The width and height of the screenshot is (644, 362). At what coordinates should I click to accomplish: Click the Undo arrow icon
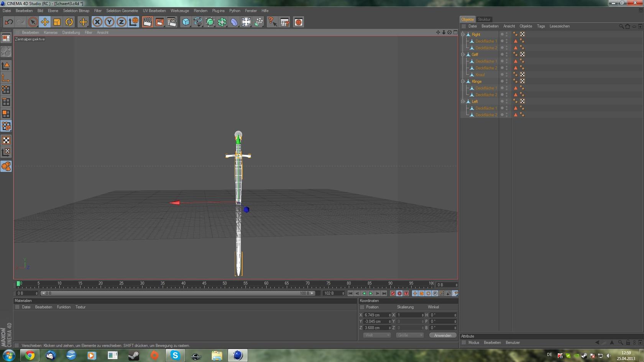[9, 22]
